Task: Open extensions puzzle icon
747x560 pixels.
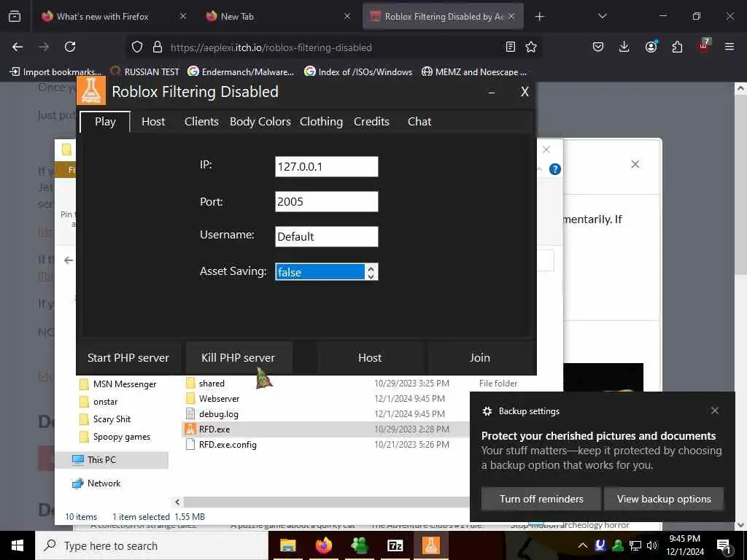Action: pyautogui.click(x=677, y=47)
